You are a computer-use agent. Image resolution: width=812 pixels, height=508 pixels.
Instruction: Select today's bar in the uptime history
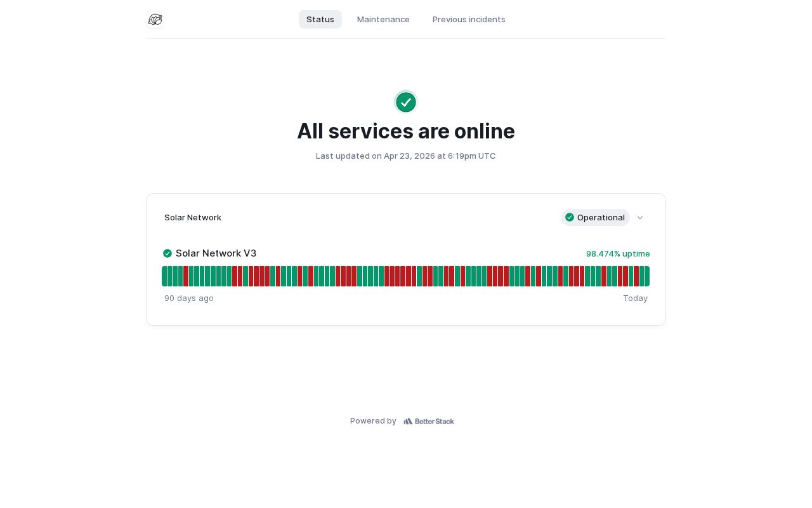pyautogui.click(x=647, y=276)
